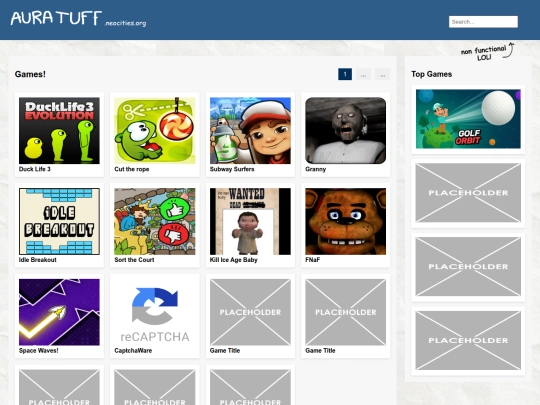The image size is (540, 405).
Task: Open the Golf Orbit thumbnail in Top Games
Action: pos(468,119)
